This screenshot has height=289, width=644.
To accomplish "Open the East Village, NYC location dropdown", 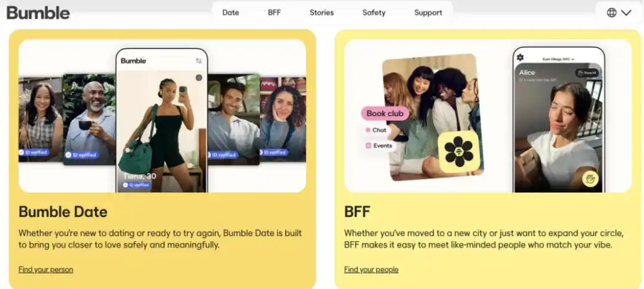I will tap(559, 60).
